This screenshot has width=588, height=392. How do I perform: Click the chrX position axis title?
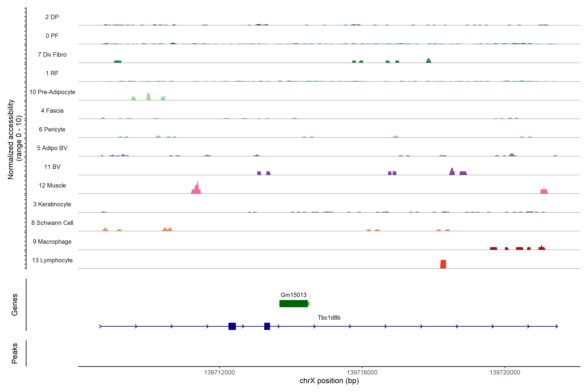(x=329, y=381)
